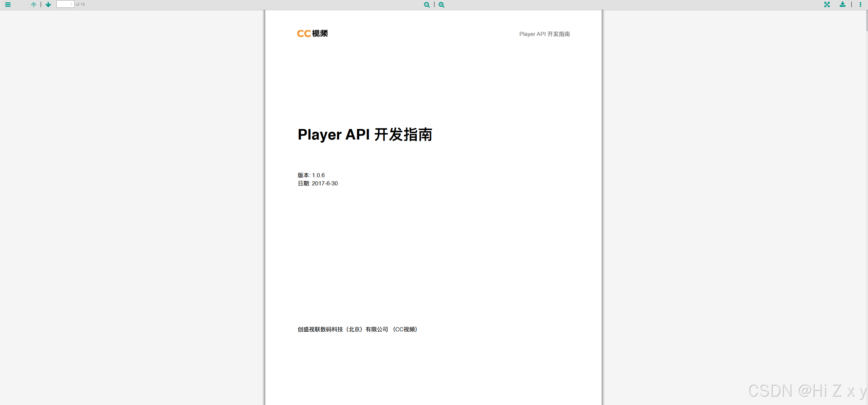
Task: Go to next page with down arrow
Action: (x=48, y=4)
